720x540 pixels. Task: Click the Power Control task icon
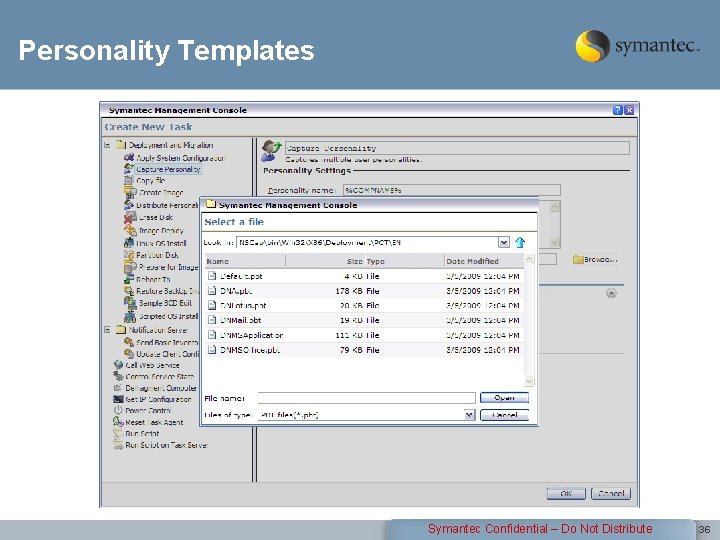pyautogui.click(x=118, y=410)
